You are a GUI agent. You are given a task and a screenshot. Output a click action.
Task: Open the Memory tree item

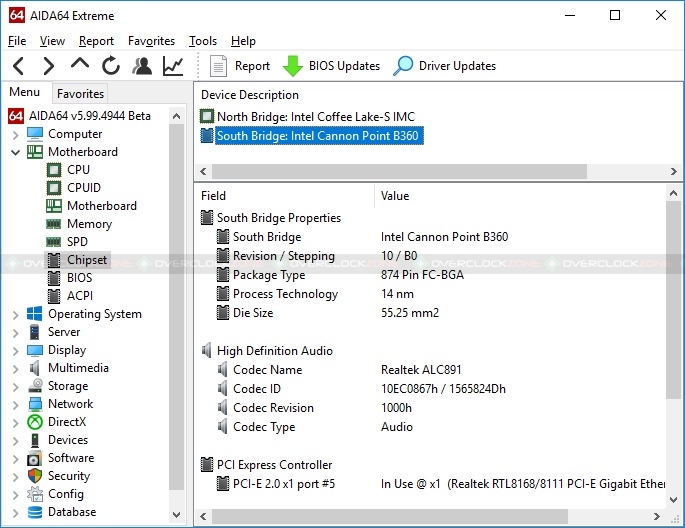[90, 224]
